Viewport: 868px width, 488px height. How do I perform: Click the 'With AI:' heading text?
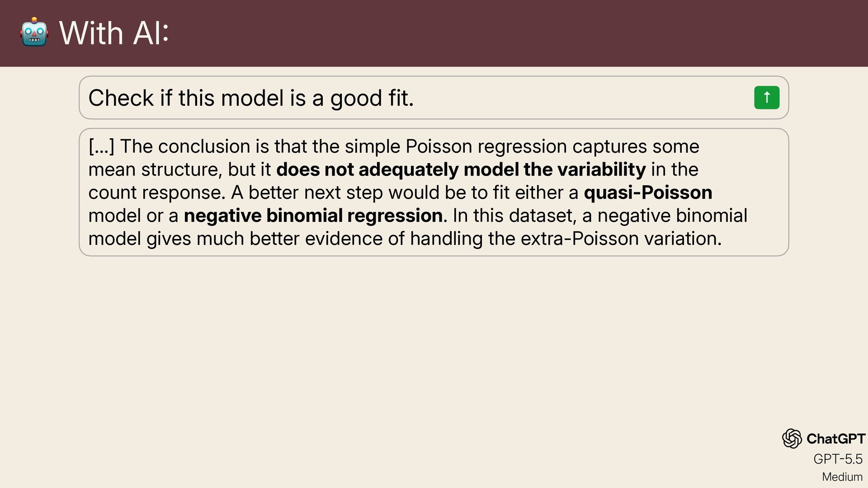(x=114, y=33)
